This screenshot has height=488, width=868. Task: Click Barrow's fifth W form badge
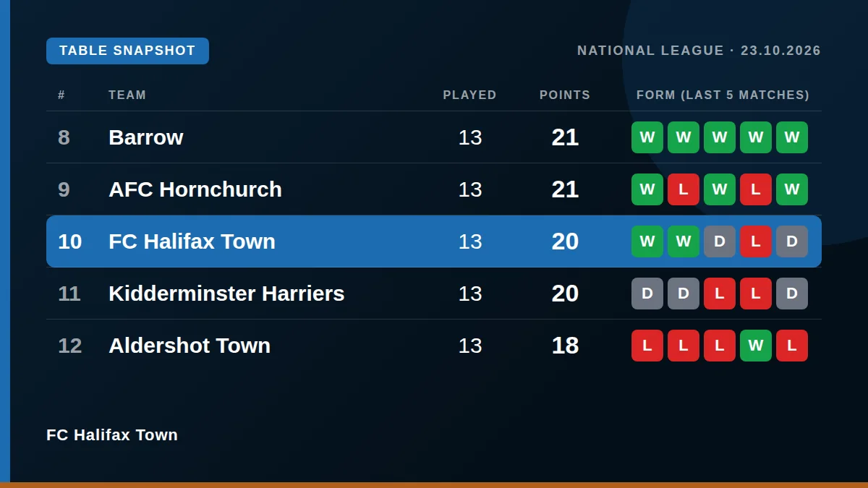792,137
